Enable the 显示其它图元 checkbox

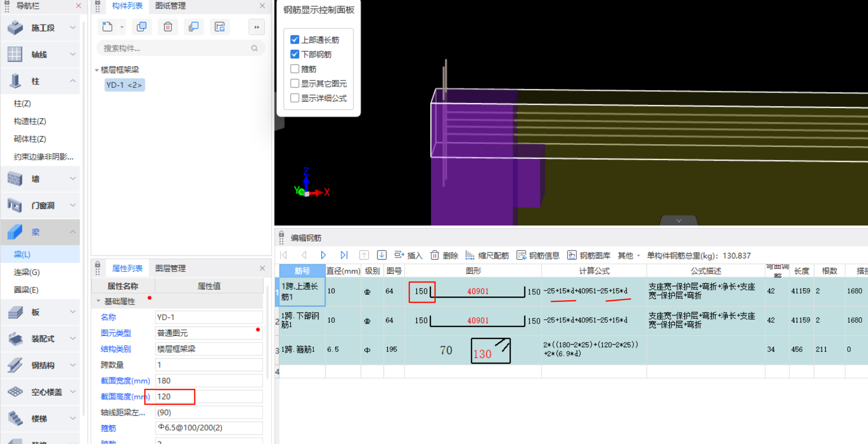(x=295, y=83)
